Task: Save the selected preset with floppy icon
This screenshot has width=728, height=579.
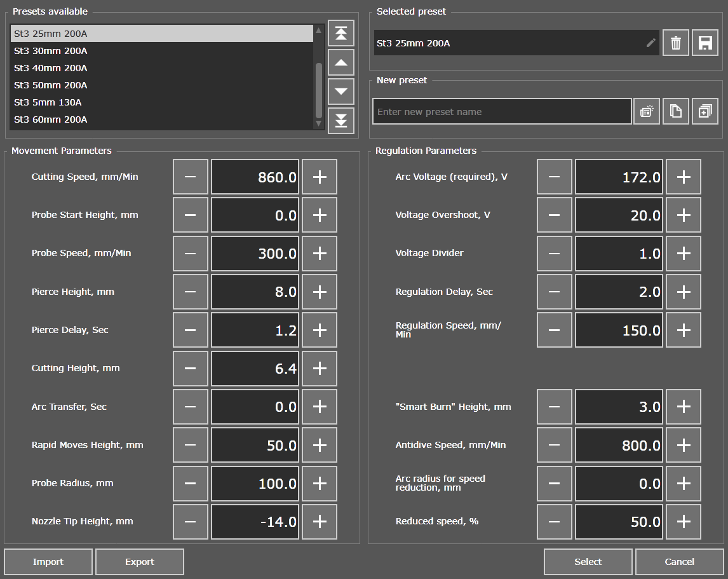Action: click(704, 43)
